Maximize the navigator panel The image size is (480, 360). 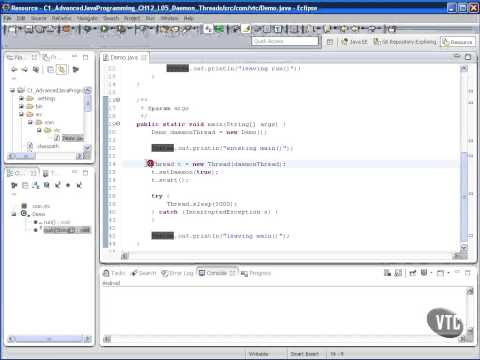pos(86,57)
